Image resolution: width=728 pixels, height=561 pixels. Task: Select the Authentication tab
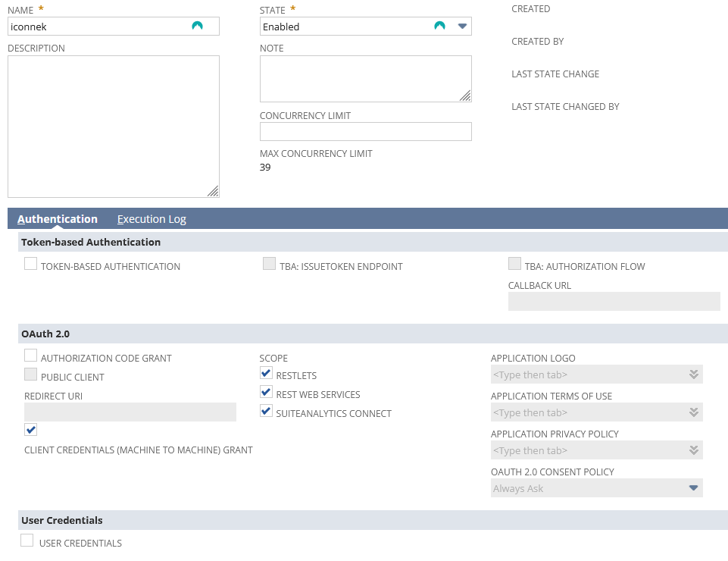58,219
